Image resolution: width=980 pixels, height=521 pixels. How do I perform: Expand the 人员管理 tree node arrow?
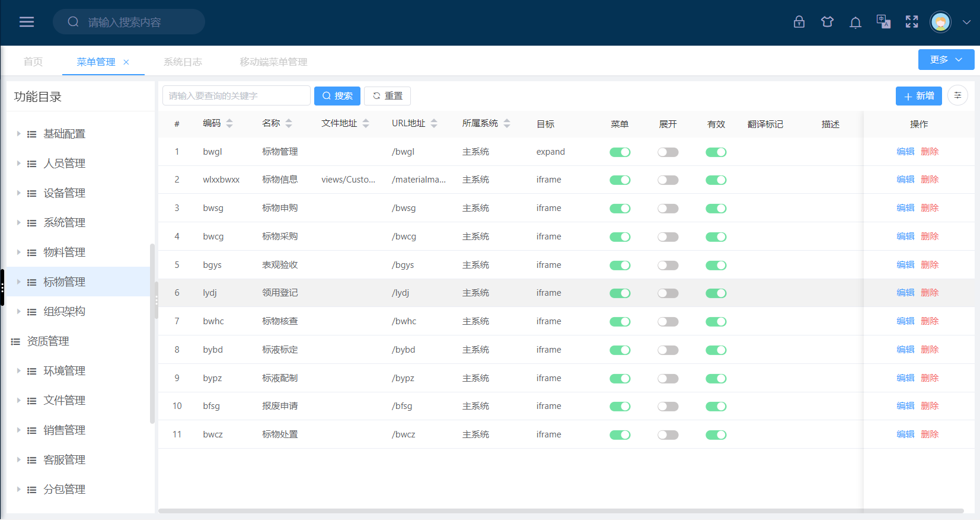18,164
